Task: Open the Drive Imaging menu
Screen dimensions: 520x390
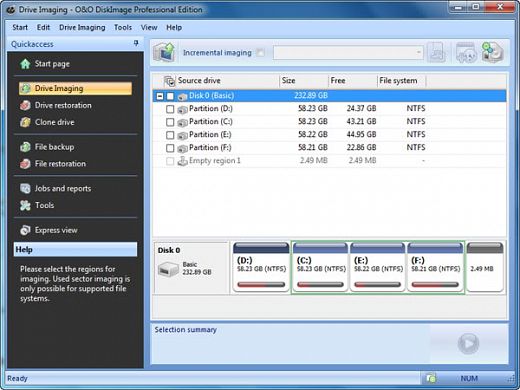Action: 82,27
